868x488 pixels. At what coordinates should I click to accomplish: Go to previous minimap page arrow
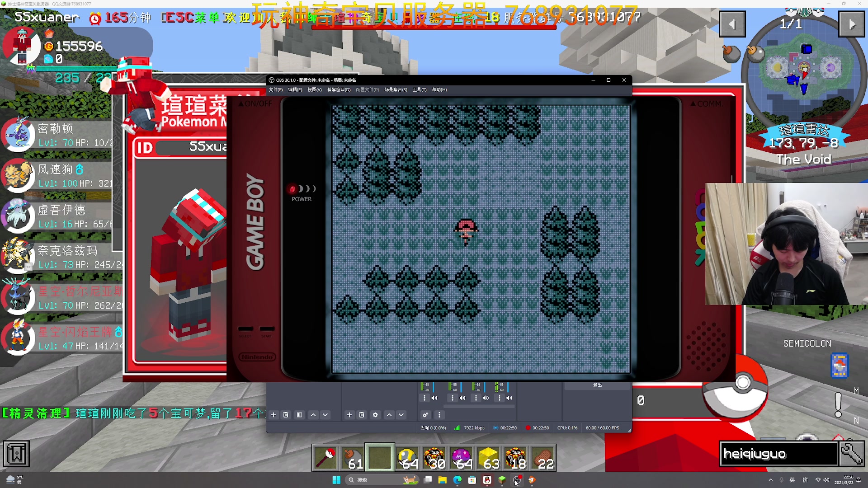[732, 24]
